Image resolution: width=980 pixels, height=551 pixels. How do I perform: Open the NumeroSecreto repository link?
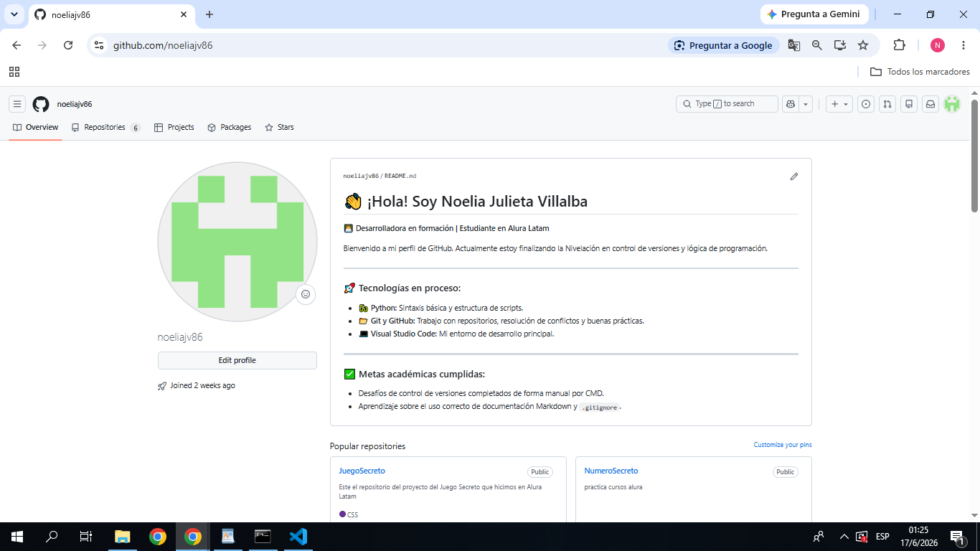[611, 471]
